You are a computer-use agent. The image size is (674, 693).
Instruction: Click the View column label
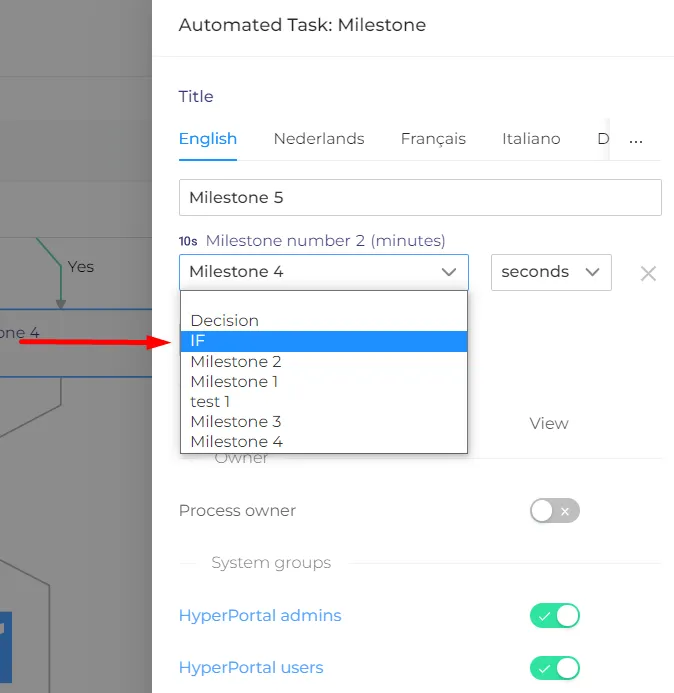coord(549,423)
